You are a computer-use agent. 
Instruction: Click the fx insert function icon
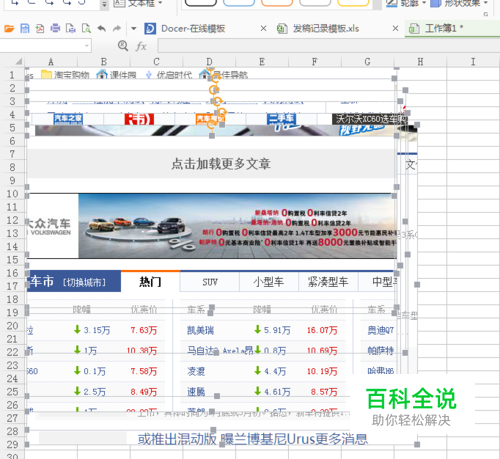pos(141,46)
